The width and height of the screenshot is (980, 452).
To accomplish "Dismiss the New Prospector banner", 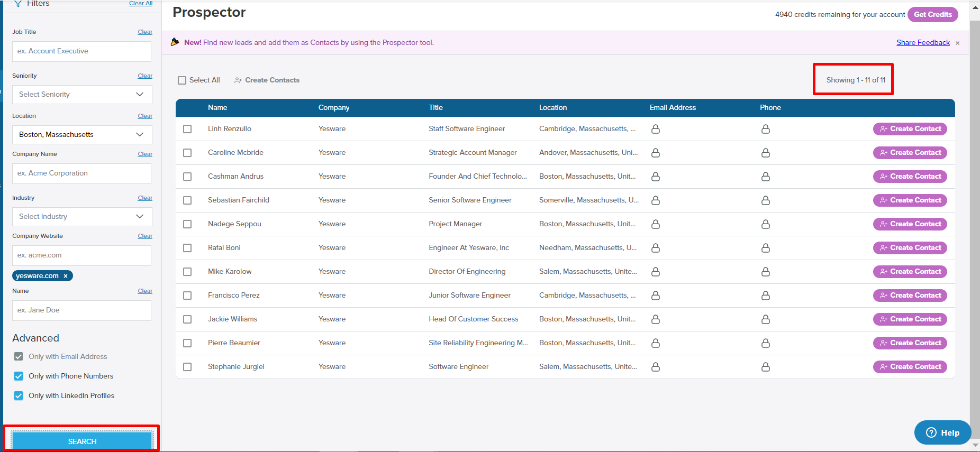I will (957, 43).
